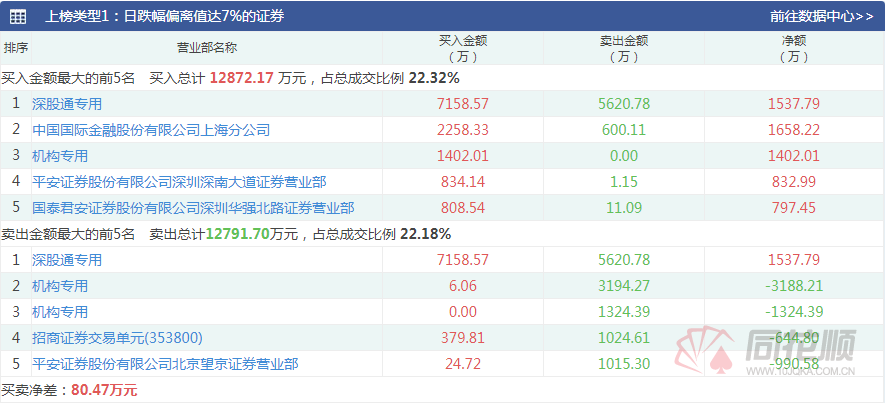Click buy amount 379.81

click(x=463, y=338)
